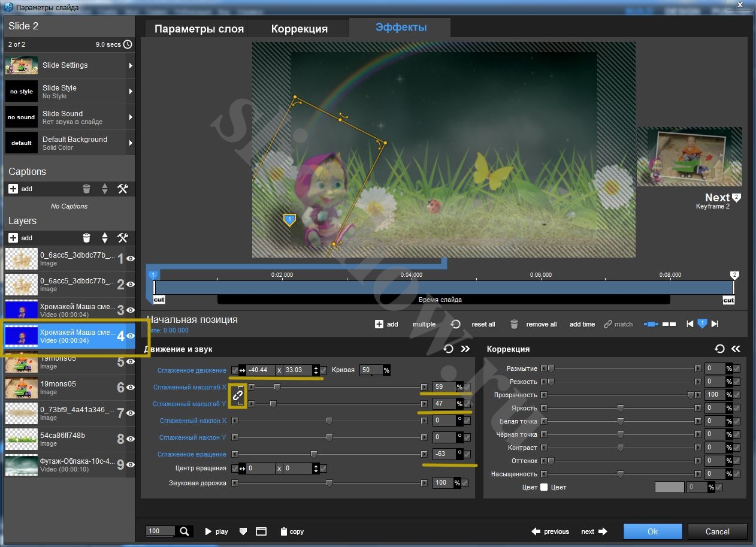Expand Движение и звук panel with double chevron
This screenshot has height=547, width=756.
click(x=465, y=349)
